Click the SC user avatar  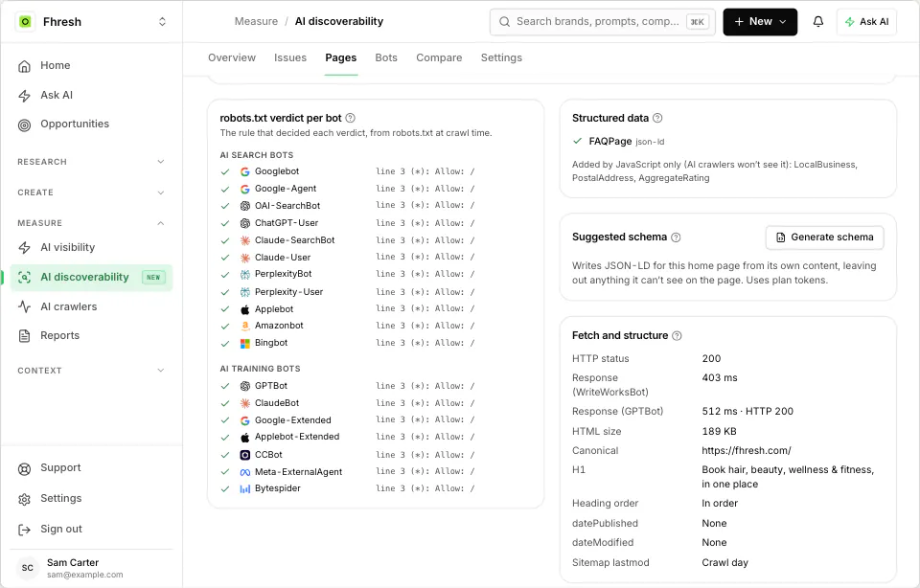pyautogui.click(x=28, y=568)
